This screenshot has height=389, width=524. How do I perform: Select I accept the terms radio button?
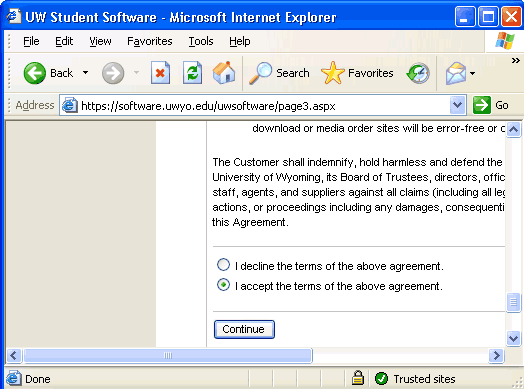pos(223,285)
